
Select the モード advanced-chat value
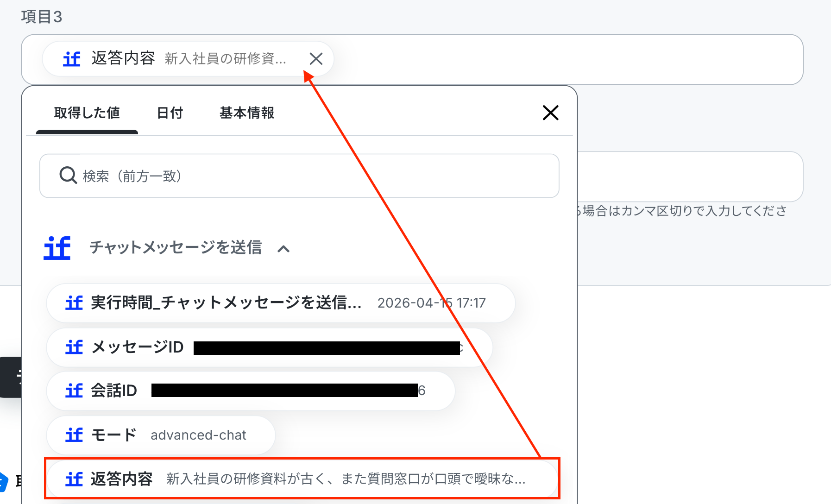click(161, 435)
